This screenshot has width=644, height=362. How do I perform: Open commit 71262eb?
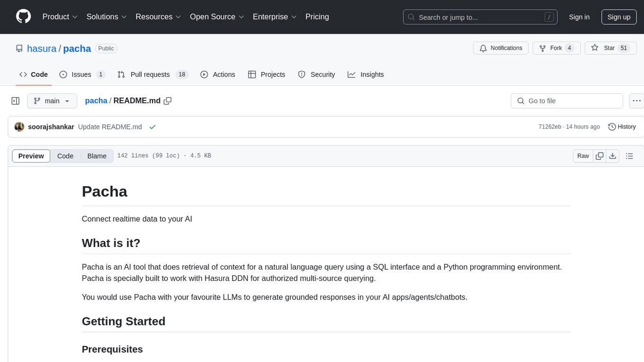point(550,127)
